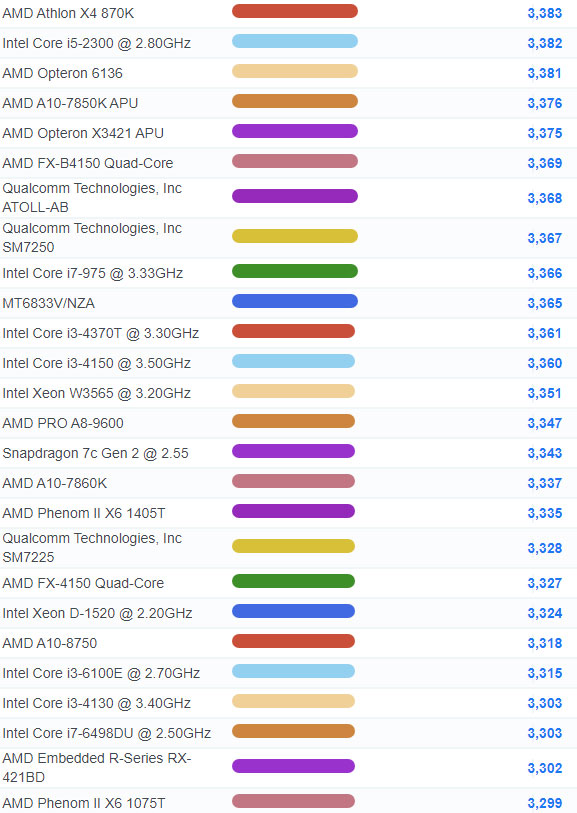Viewport: 577px width, 813px height.
Task: Click the score 3,383 for Athlon X4 870K
Action: tap(545, 13)
